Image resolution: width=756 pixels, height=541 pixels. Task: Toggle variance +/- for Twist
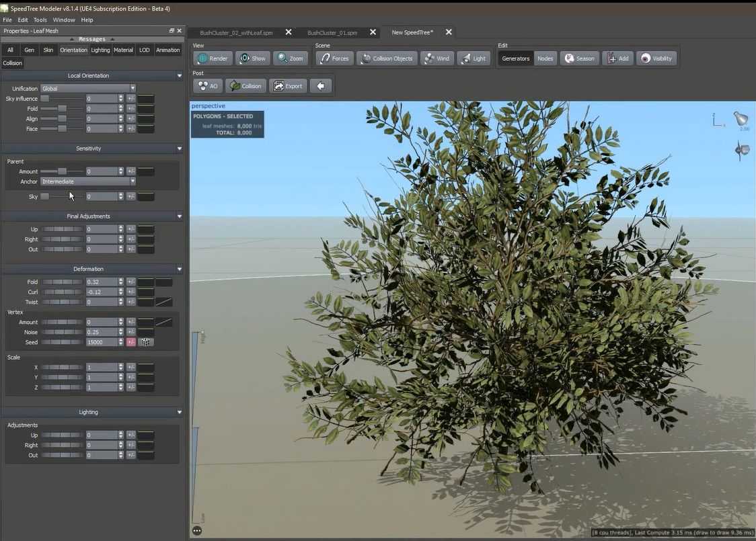tap(130, 302)
